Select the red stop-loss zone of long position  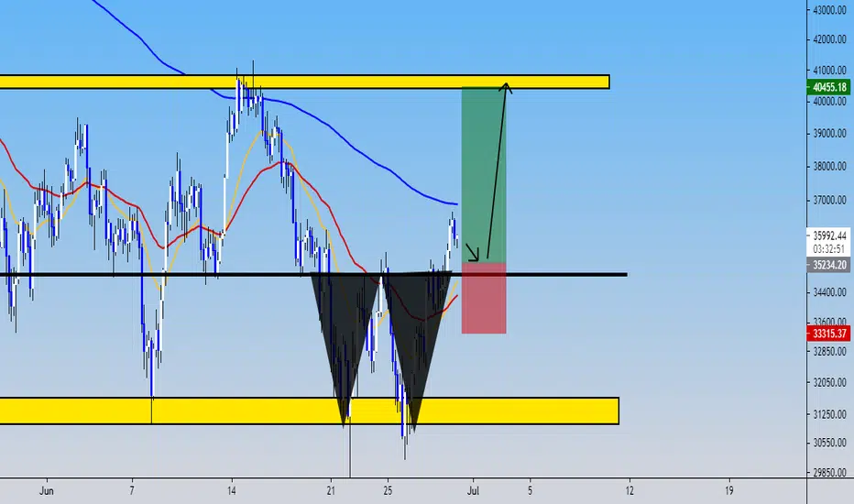pyautogui.click(x=484, y=298)
